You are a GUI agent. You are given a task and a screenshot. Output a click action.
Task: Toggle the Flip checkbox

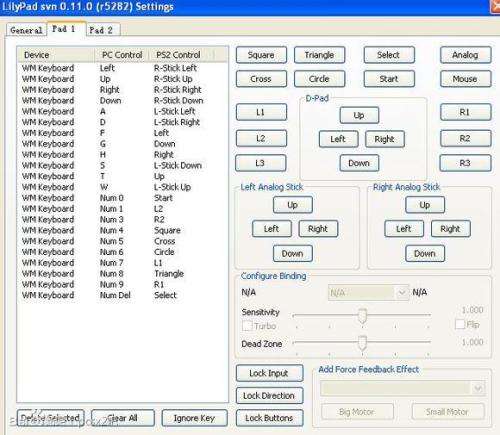460,324
